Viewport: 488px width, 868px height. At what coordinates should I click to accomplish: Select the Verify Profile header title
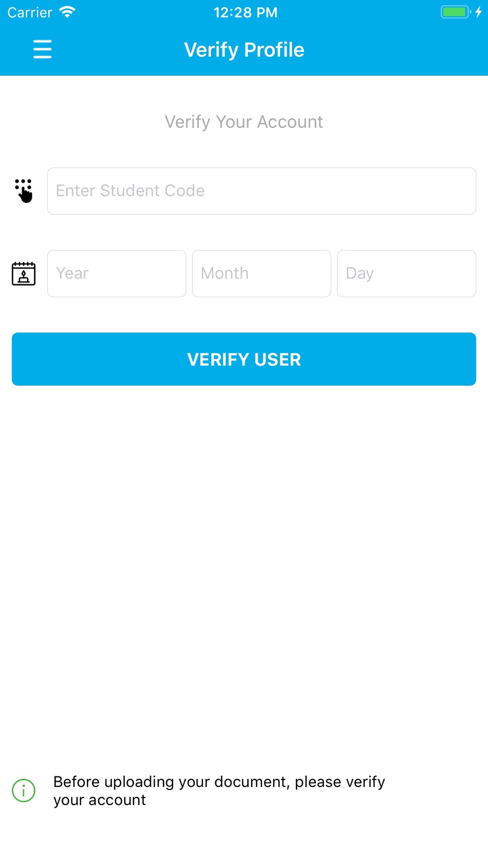(x=244, y=50)
